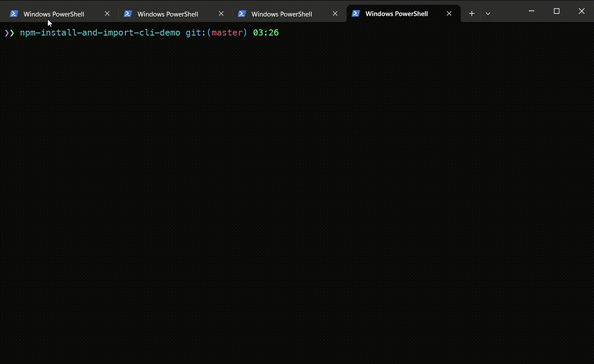
Task: Click the "git:" label in the prompt
Action: [x=196, y=33]
